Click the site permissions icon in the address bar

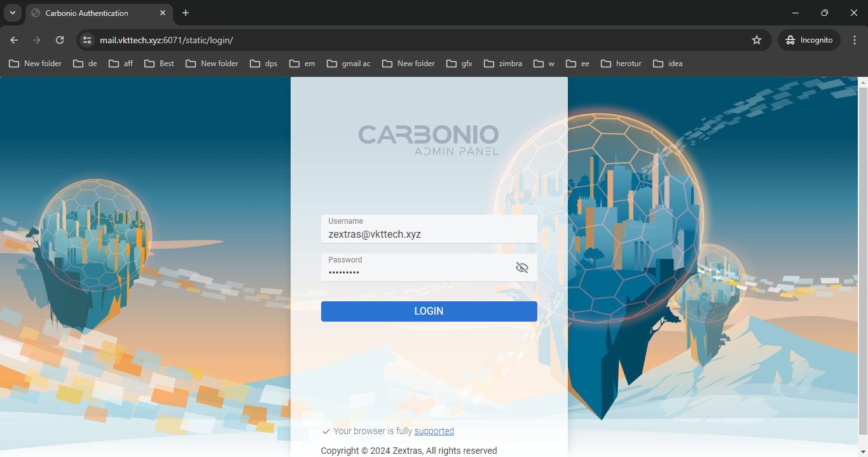pos(86,39)
